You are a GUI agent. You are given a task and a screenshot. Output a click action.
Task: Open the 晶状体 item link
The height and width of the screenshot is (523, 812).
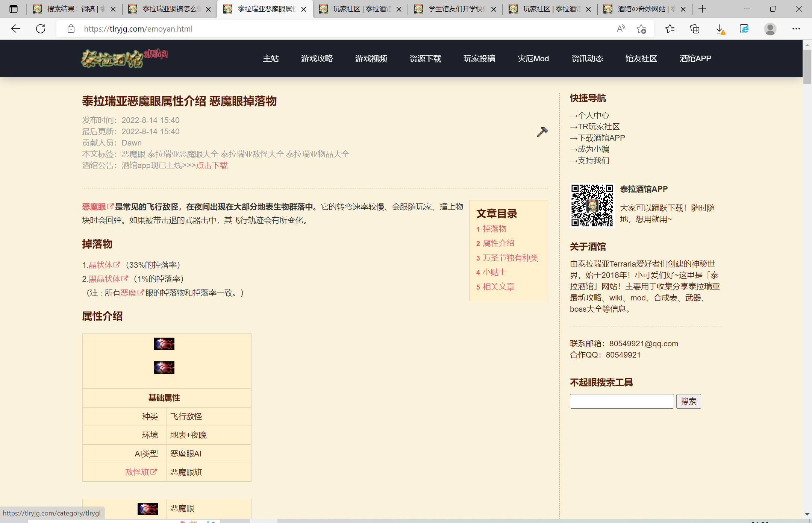(104, 265)
